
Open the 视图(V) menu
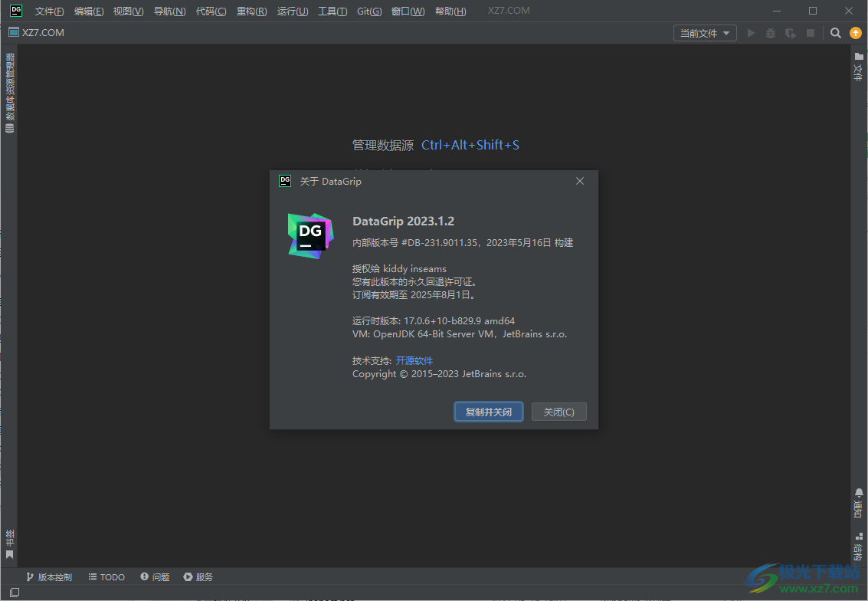pos(128,11)
